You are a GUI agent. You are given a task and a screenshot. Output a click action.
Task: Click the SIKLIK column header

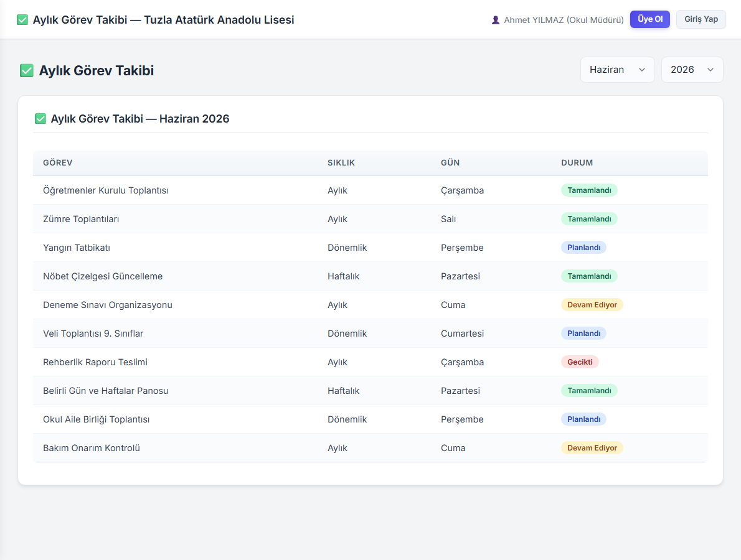(341, 163)
